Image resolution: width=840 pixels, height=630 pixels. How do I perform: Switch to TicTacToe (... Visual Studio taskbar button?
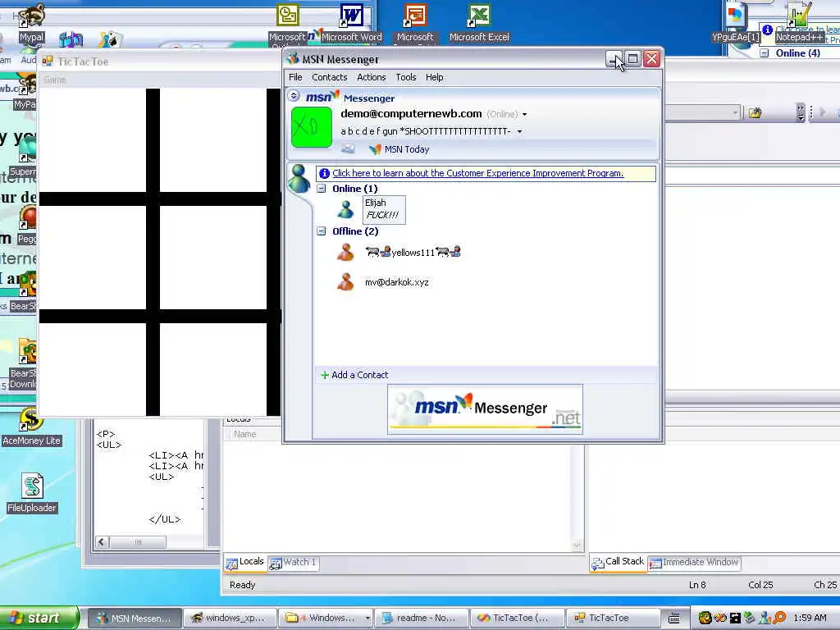(x=518, y=619)
